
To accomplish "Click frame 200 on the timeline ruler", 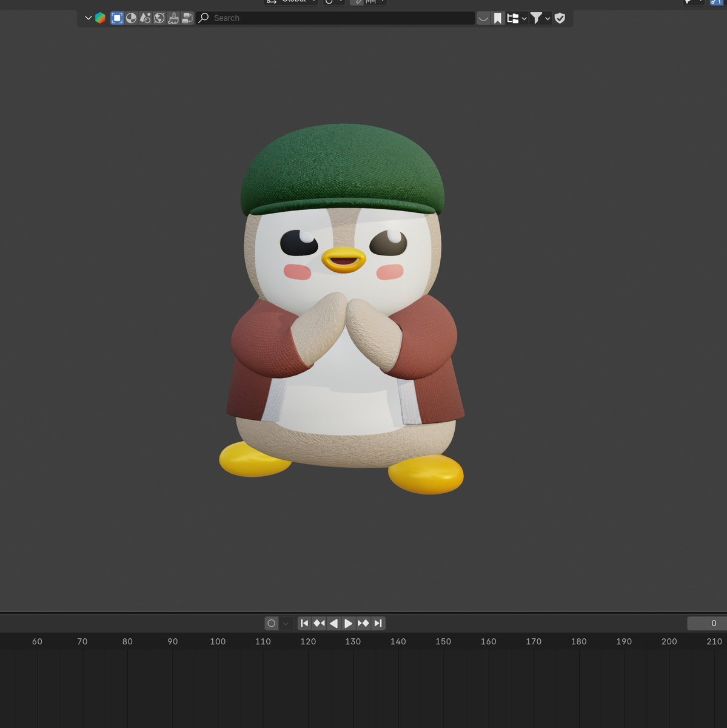I will click(x=669, y=641).
